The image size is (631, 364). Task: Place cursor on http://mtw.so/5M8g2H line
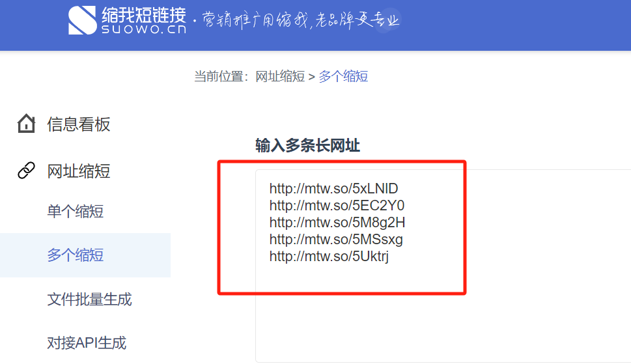pyautogui.click(x=337, y=223)
